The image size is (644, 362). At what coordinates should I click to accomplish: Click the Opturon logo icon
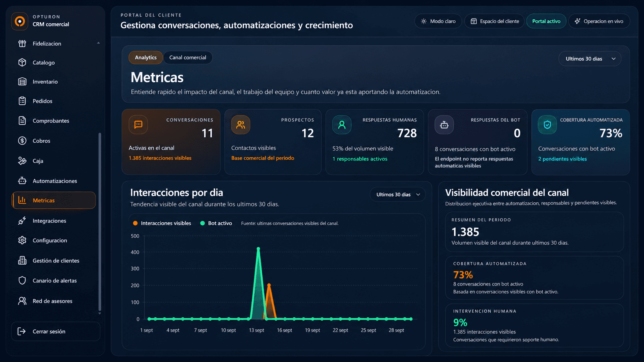pos(20,21)
